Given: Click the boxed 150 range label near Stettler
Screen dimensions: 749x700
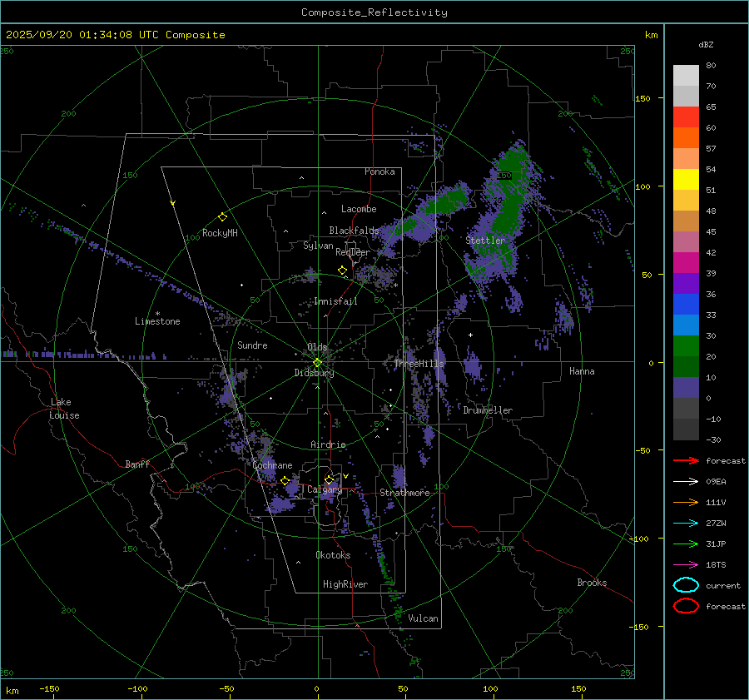Looking at the screenshot, I should coord(503,176).
